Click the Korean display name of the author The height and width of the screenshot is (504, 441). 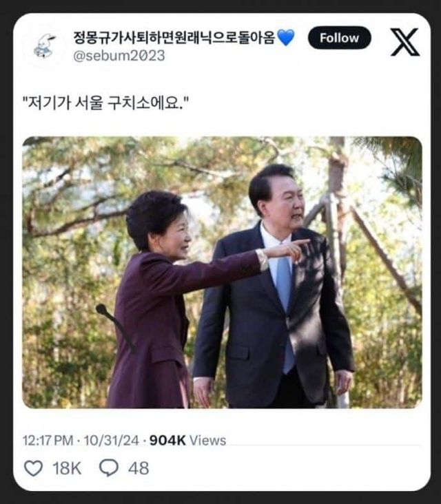click(x=174, y=37)
